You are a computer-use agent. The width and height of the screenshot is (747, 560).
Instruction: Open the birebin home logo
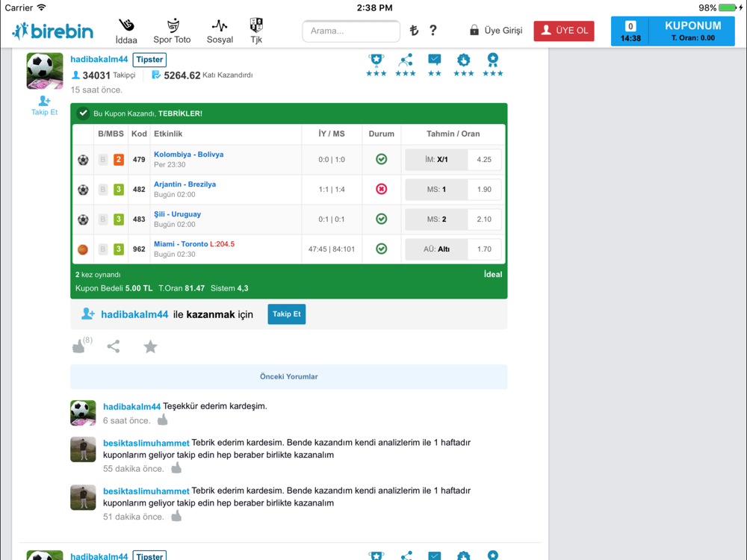52,31
